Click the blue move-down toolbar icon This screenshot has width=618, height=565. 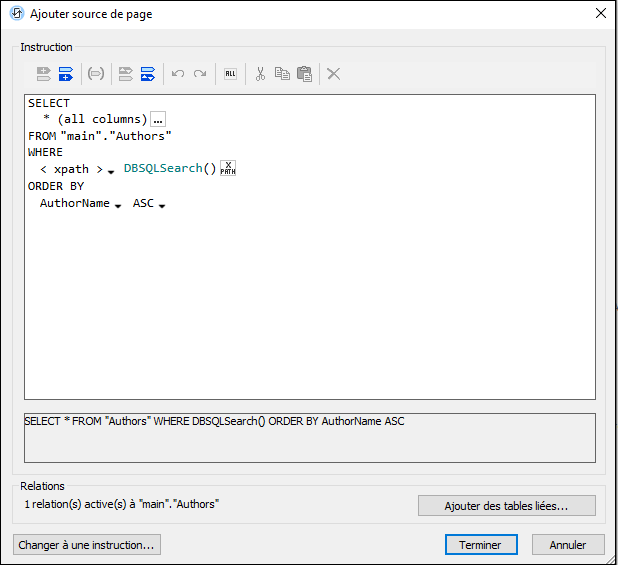pos(147,74)
